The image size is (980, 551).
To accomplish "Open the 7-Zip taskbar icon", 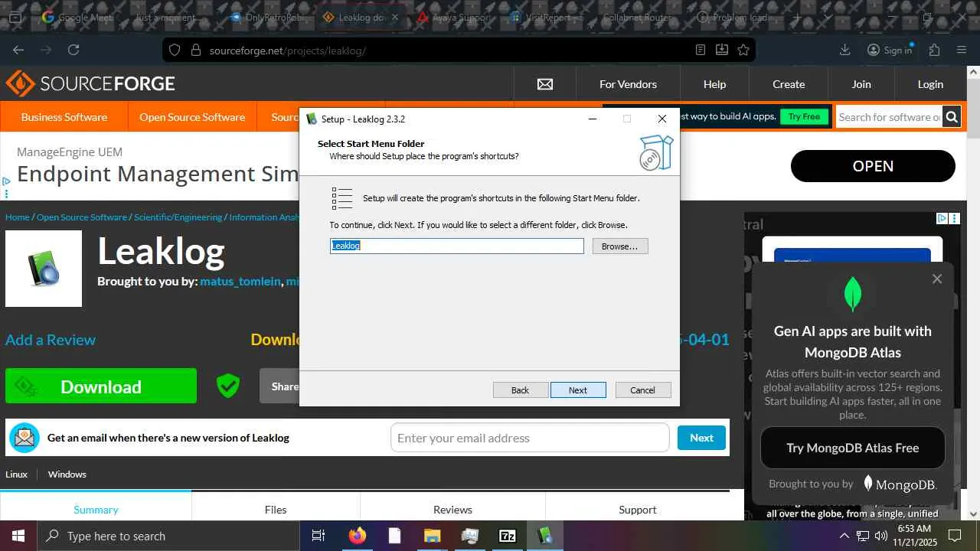I will (508, 536).
